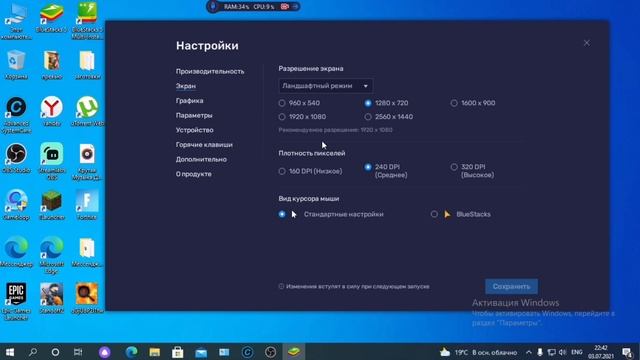
Task: Open Windows Start menu
Action: [10, 352]
